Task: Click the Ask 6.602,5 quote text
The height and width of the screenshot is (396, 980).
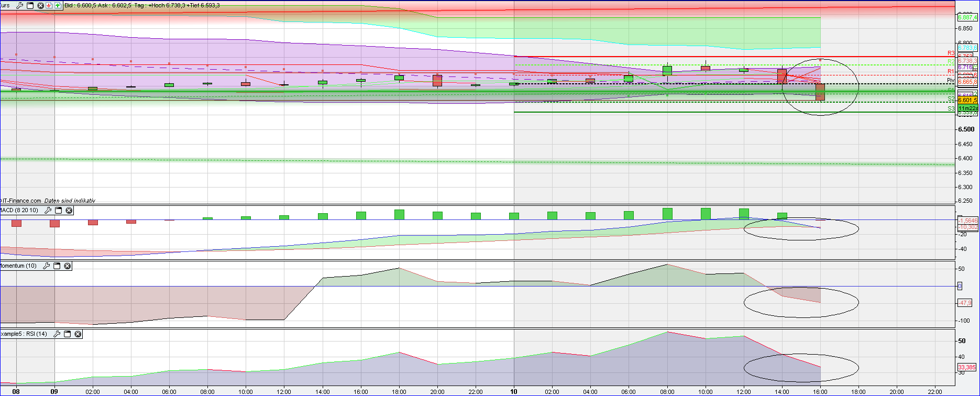Action: 115,5
